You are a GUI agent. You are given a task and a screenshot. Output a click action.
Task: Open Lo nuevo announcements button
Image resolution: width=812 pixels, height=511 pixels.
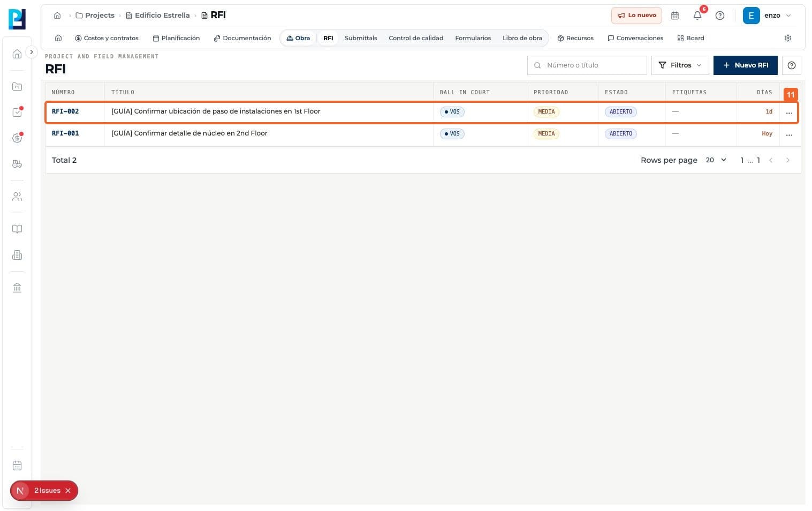636,16
